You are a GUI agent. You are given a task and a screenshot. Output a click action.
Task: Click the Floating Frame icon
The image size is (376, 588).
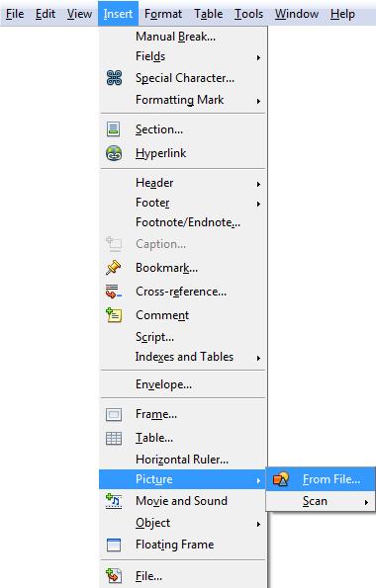pyautogui.click(x=114, y=545)
